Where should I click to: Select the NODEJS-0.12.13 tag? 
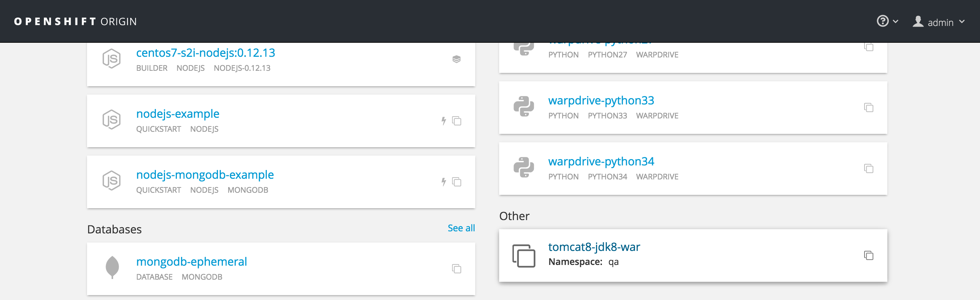[242, 68]
